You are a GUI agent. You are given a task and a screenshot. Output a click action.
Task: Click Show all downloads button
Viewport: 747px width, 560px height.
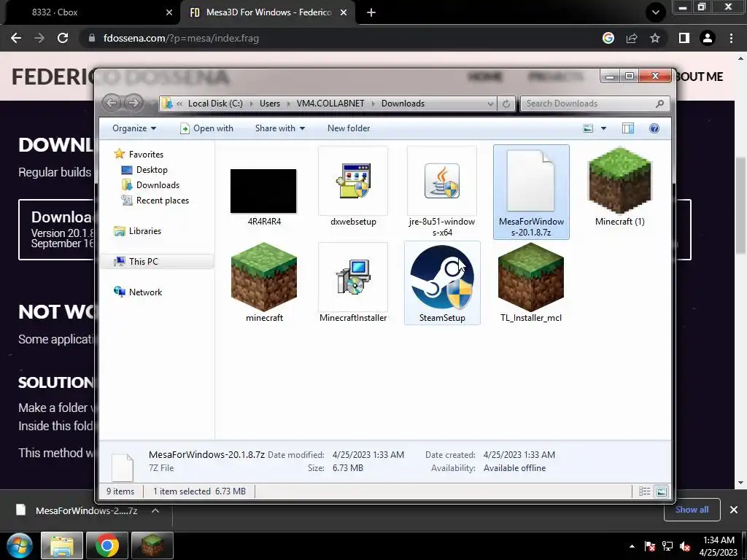(692, 510)
